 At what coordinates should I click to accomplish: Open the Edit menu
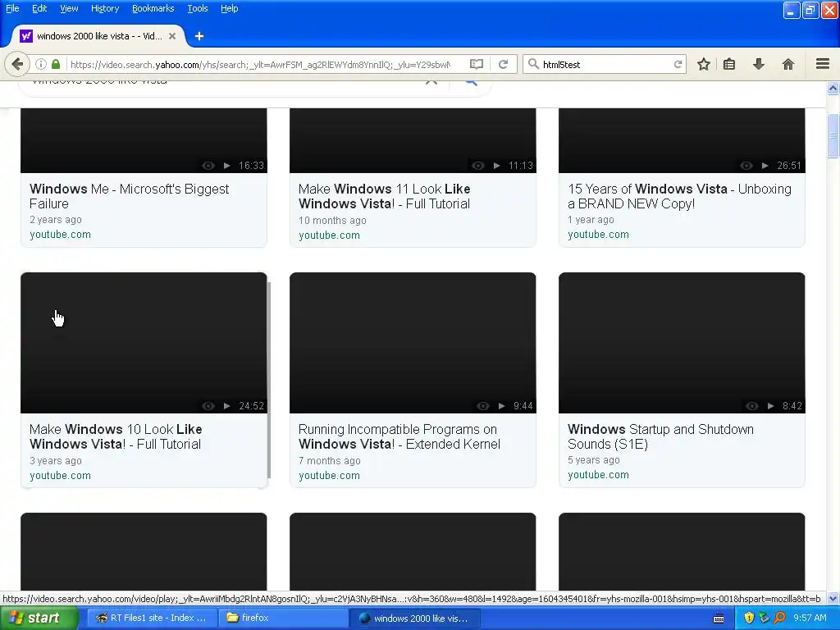39,8
